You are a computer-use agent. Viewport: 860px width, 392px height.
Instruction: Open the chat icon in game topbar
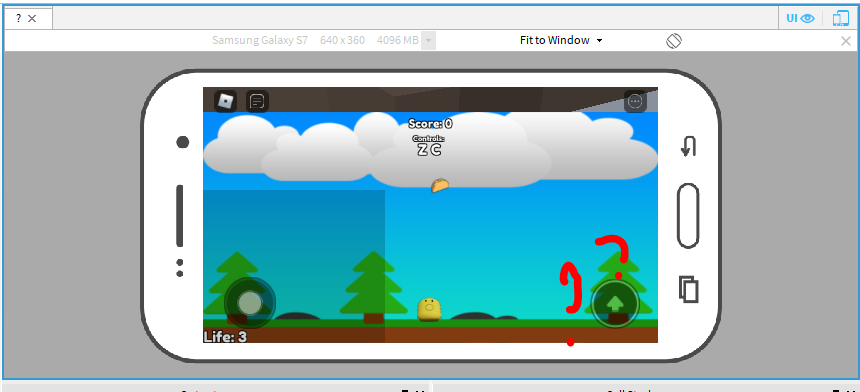tap(257, 101)
